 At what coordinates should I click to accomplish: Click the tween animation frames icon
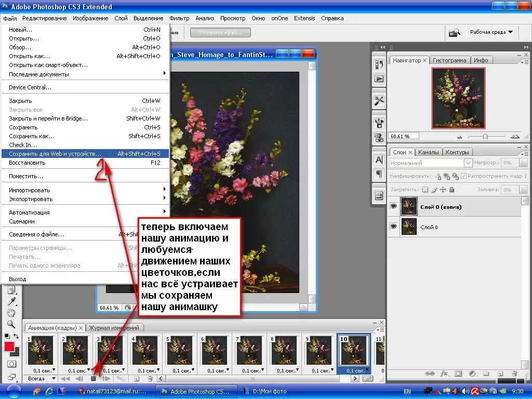click(120, 379)
